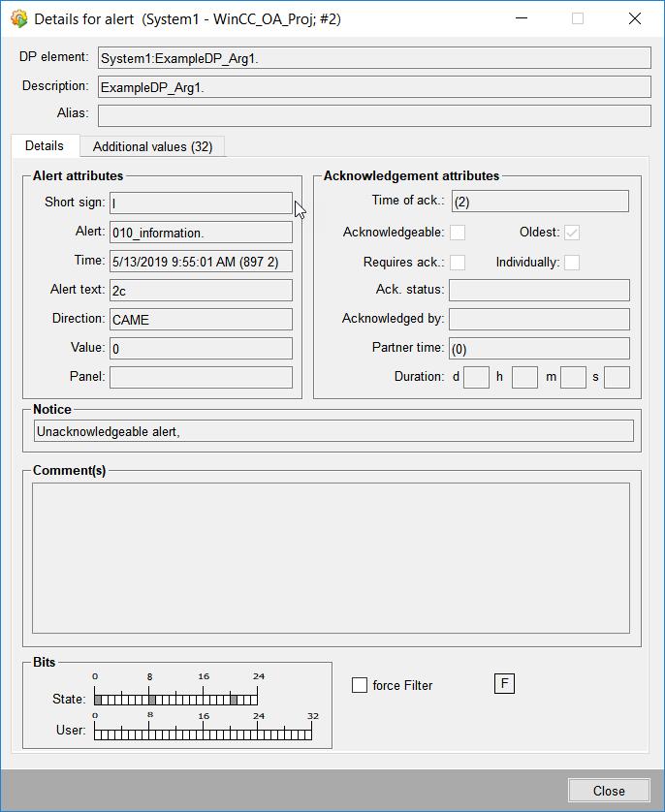Enable the Requires ack. checkbox
The height and width of the screenshot is (812, 665).
coord(458,263)
